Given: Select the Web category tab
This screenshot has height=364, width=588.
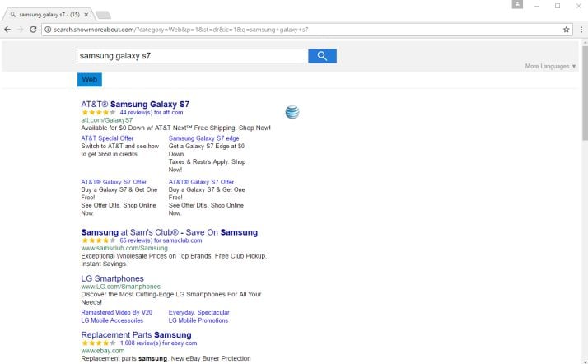Looking at the screenshot, I should [90, 80].
